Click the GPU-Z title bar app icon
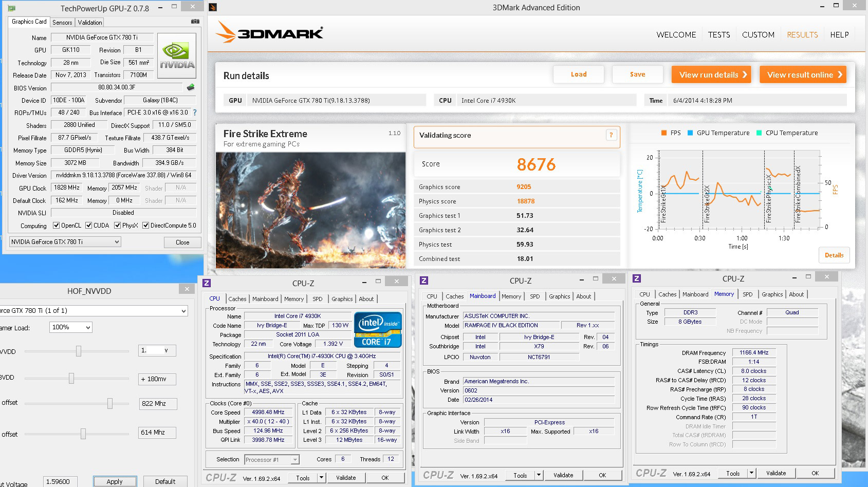Image resolution: width=868 pixels, height=487 pixels. coord(11,8)
